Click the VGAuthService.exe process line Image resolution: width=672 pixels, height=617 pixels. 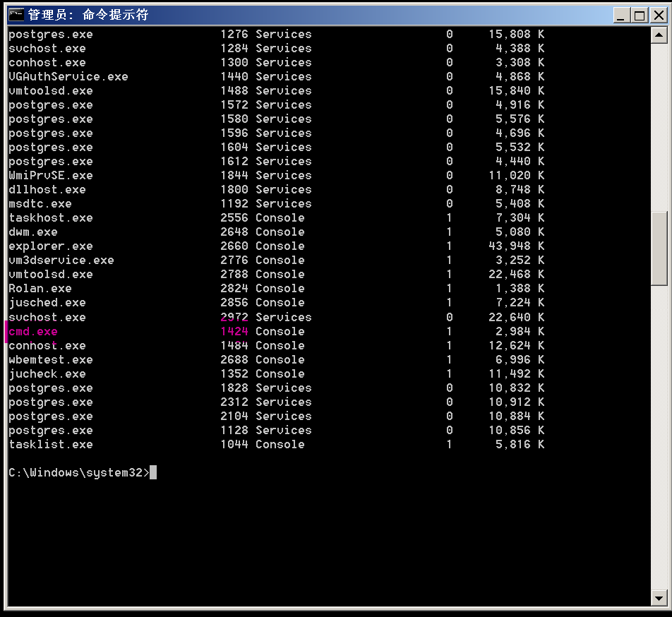pyautogui.click(x=60, y=76)
